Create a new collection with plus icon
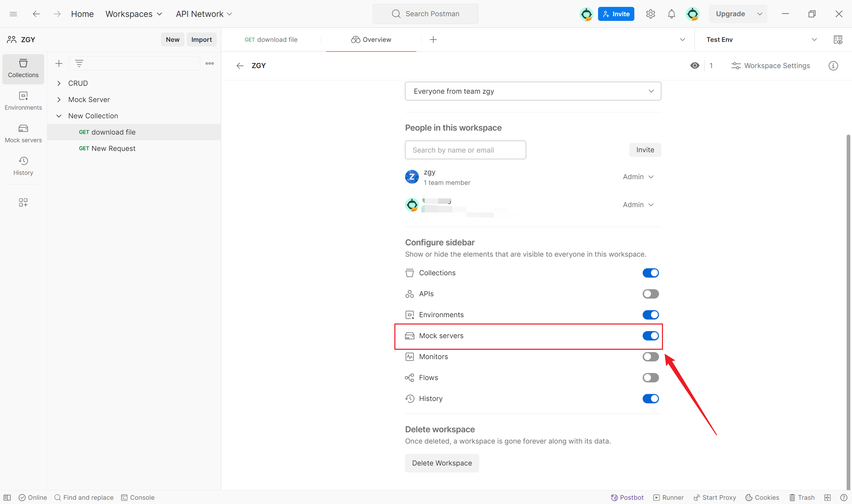The image size is (852, 504). (x=59, y=63)
